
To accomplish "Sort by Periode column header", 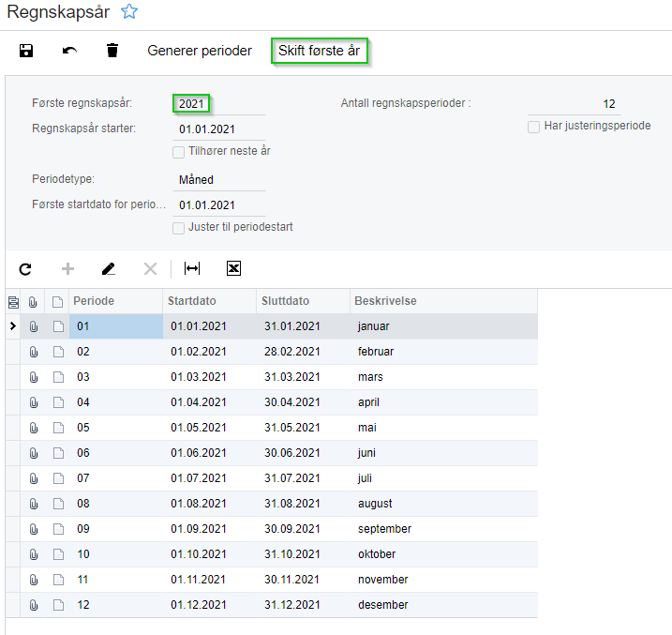I will [115, 301].
